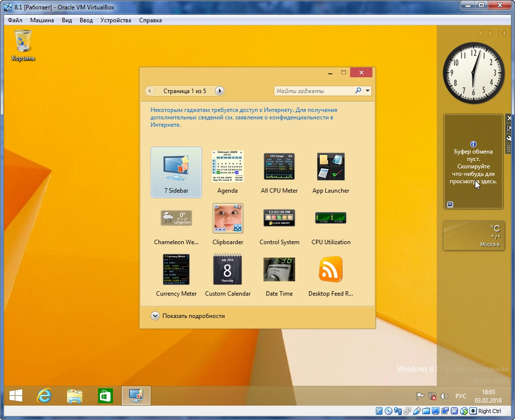Open clipboard gadget settings wrench

(509, 138)
